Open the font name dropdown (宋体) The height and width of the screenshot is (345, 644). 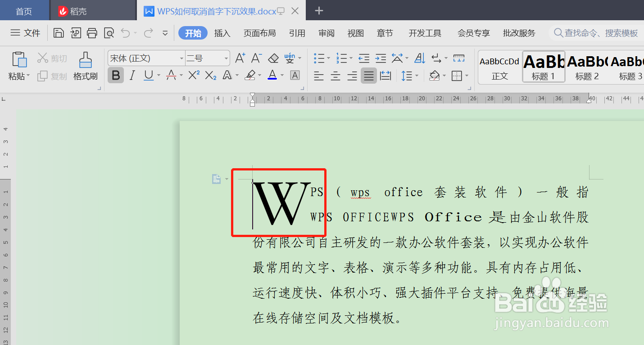pos(181,58)
